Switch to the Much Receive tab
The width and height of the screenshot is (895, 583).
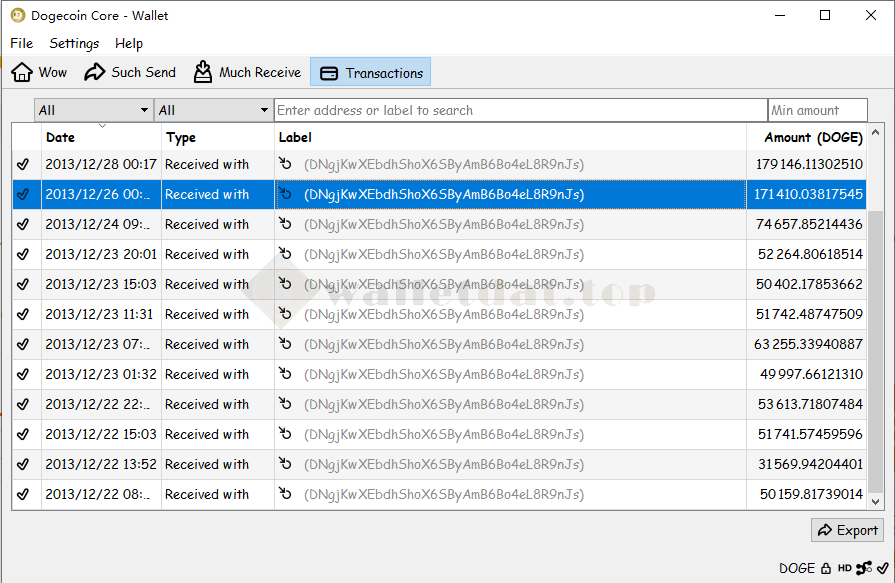pos(247,72)
